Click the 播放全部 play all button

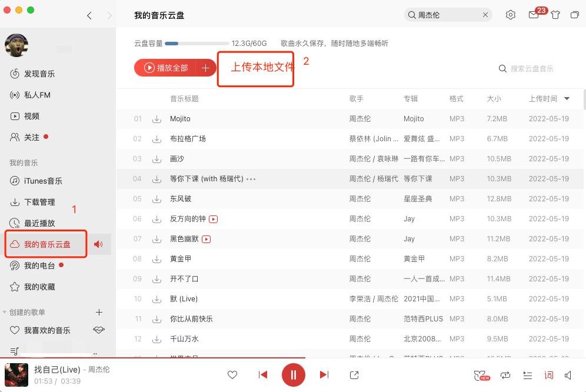click(165, 68)
